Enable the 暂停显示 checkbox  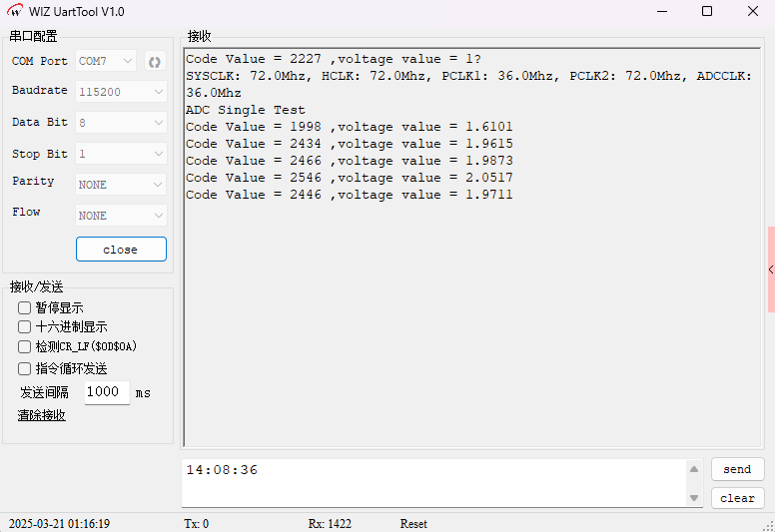[25, 308]
